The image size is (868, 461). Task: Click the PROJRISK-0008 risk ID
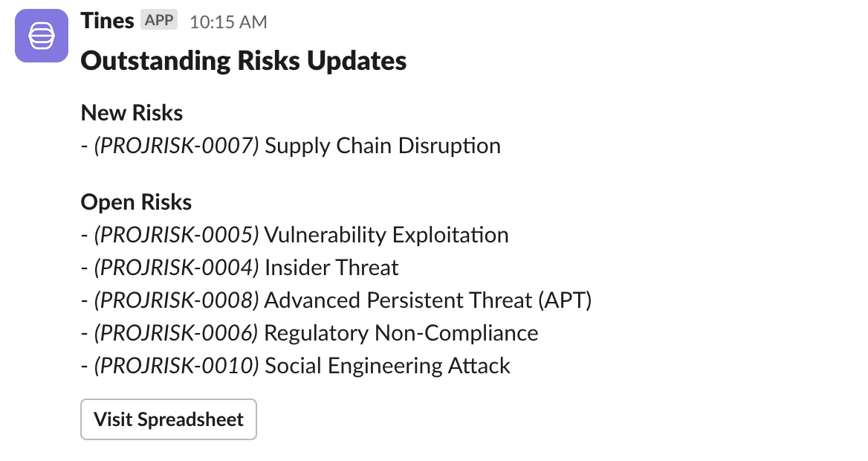pos(176,300)
